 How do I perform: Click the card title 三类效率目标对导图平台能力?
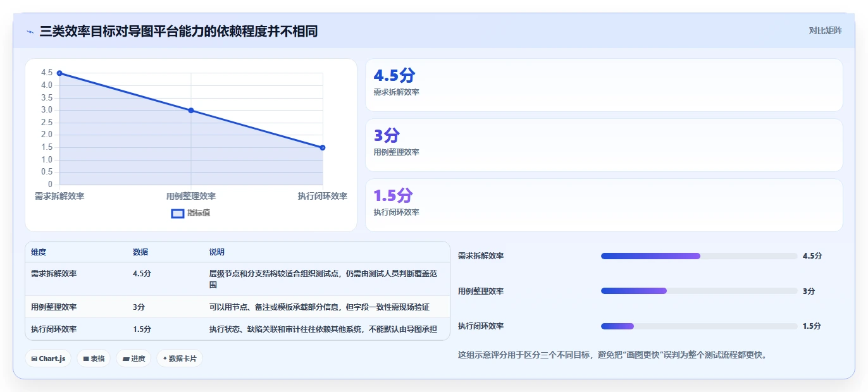coord(178,31)
